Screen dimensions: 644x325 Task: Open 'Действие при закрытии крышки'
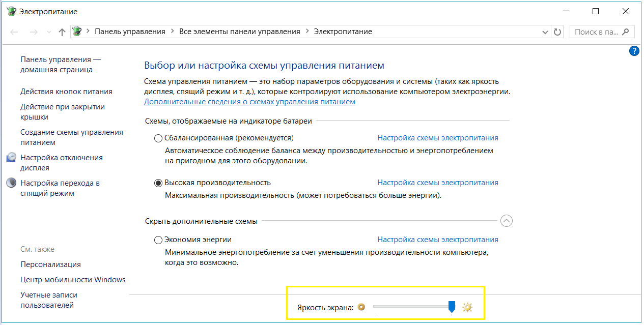(63, 112)
